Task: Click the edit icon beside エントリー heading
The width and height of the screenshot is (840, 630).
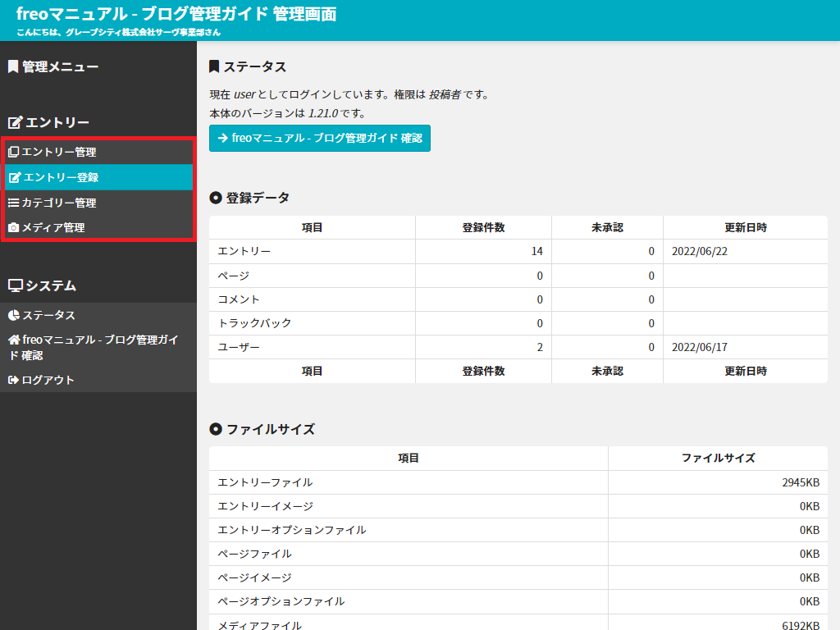Action: [x=15, y=122]
